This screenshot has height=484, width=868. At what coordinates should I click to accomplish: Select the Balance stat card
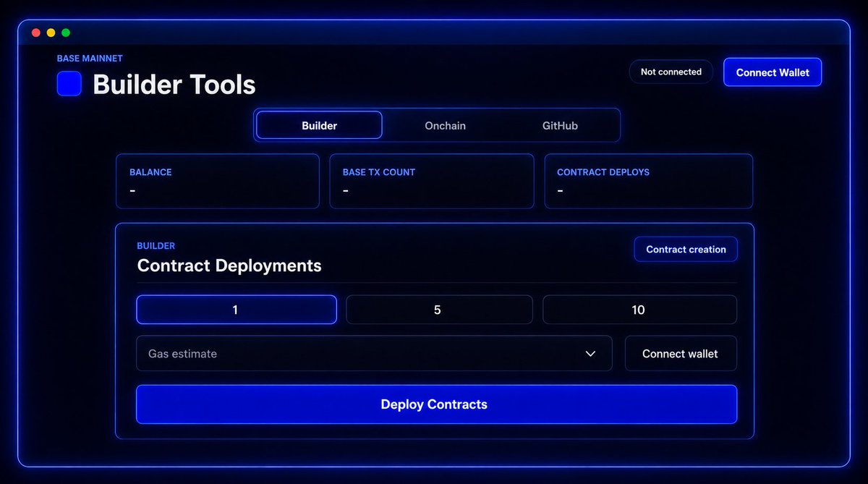pos(218,181)
